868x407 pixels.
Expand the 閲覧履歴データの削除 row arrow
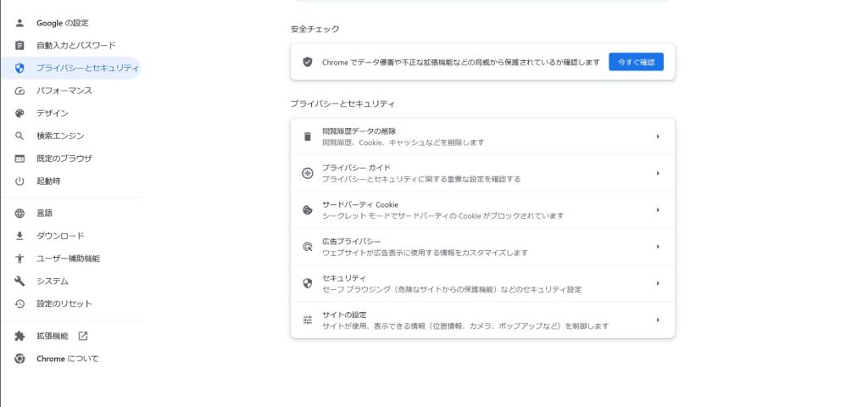click(658, 137)
